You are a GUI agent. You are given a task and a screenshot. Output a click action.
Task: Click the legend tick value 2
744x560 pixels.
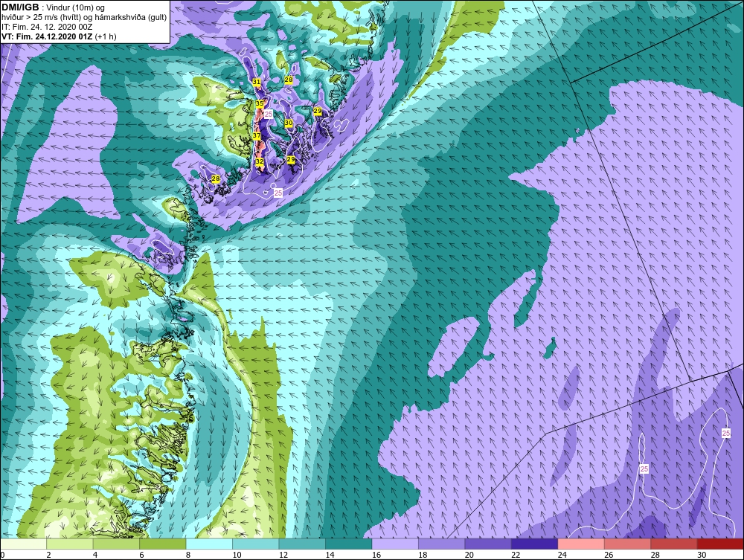(x=49, y=555)
